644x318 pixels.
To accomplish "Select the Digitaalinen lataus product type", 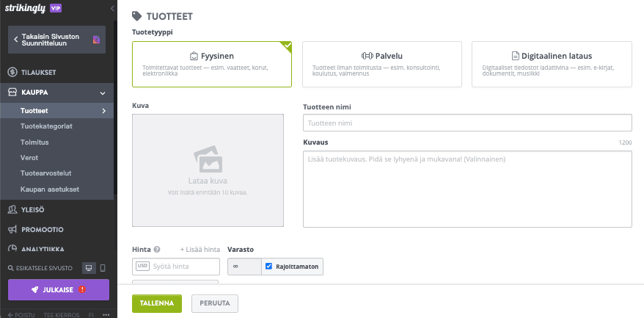I will (551, 64).
